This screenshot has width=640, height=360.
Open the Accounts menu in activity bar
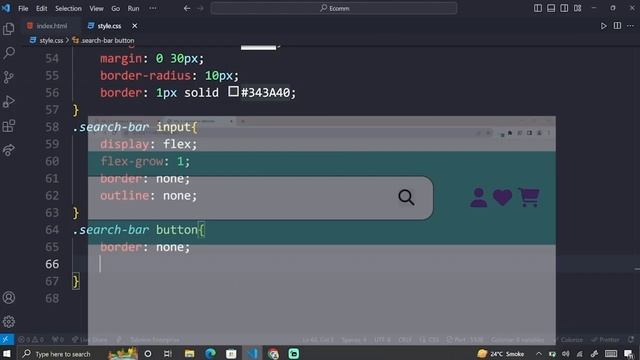[9, 298]
